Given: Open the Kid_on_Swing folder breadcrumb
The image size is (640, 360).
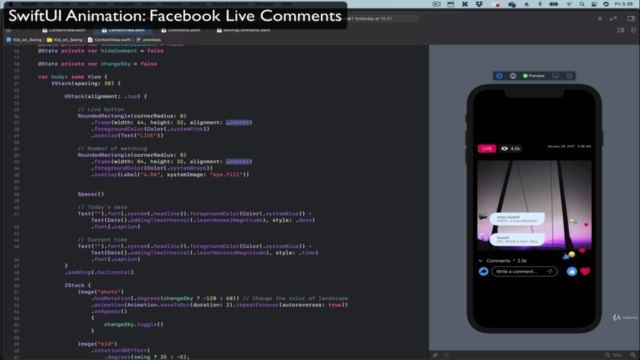Looking at the screenshot, I should click(64, 40).
